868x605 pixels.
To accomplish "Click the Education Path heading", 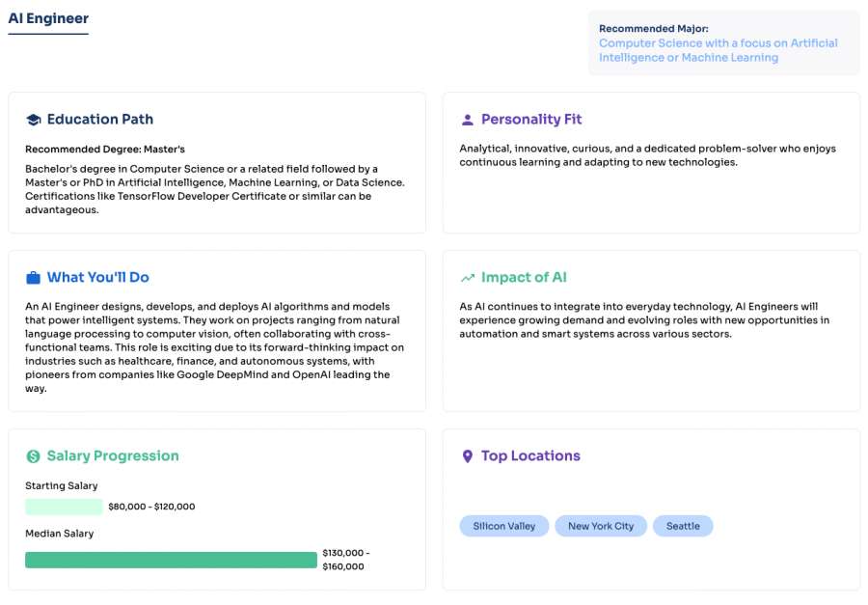I will [100, 120].
